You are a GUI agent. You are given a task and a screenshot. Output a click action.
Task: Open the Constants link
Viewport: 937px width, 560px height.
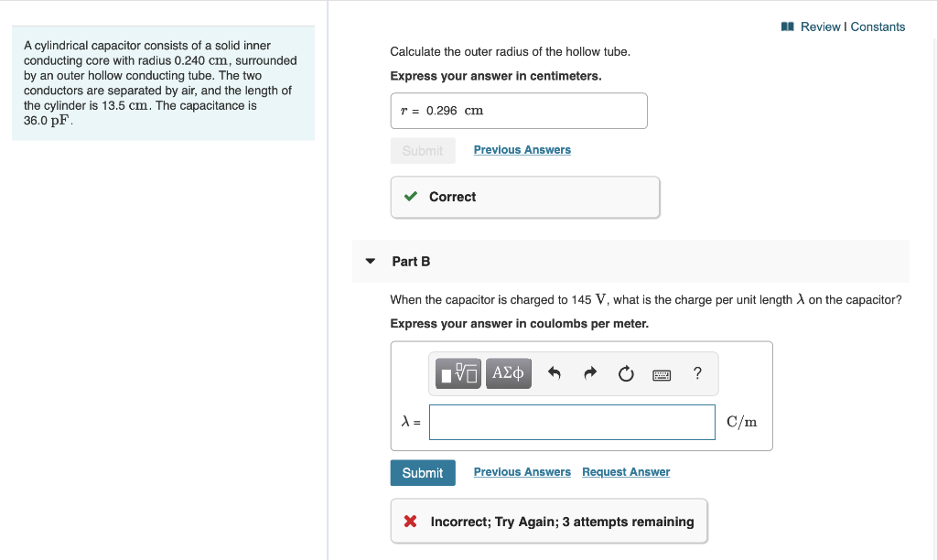(x=878, y=27)
